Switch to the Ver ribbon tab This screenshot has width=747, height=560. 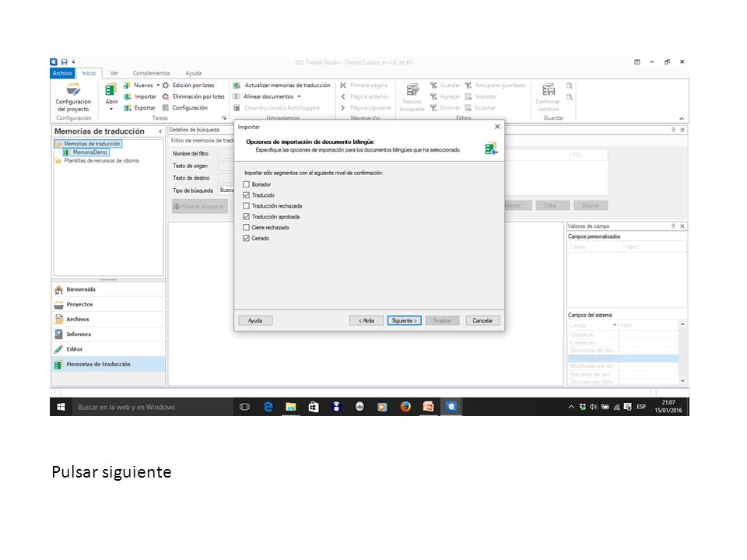pos(114,73)
